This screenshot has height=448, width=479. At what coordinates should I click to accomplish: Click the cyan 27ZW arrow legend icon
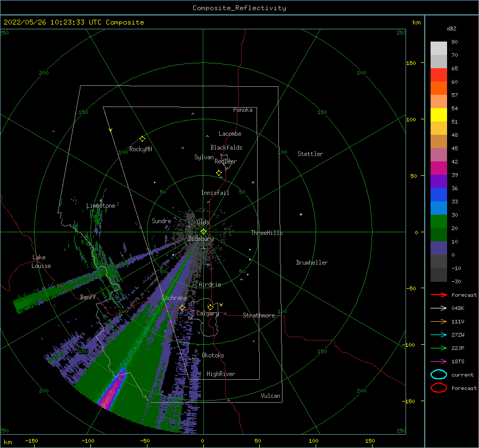pyautogui.click(x=439, y=335)
